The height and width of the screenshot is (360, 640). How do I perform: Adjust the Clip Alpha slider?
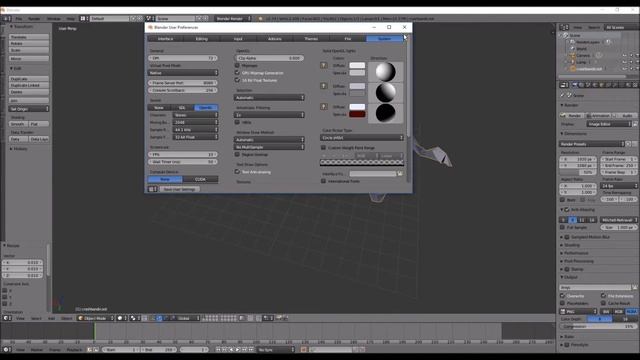click(x=269, y=58)
